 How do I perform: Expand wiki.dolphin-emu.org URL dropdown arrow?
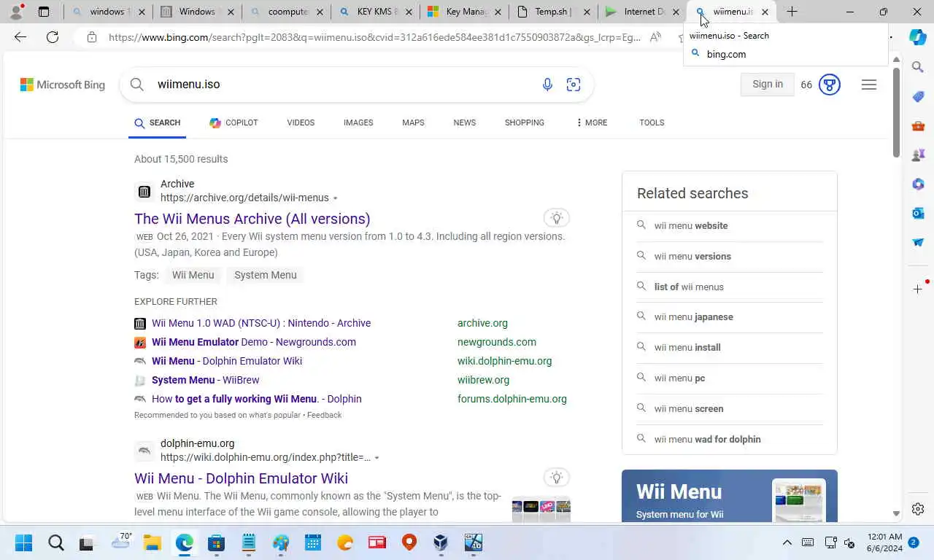tap(377, 458)
